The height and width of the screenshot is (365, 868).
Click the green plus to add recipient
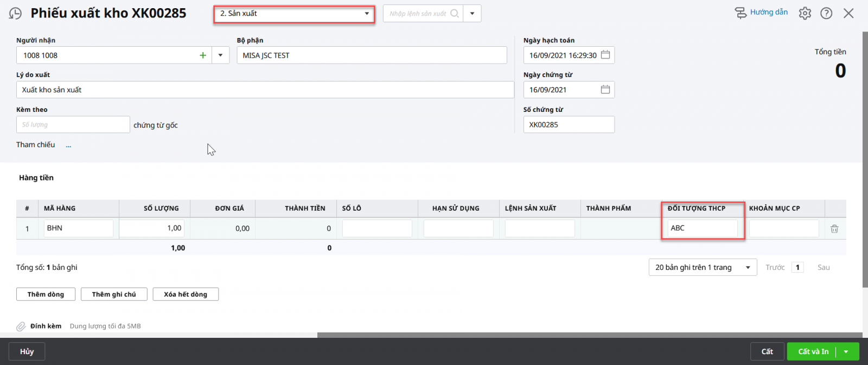click(203, 55)
